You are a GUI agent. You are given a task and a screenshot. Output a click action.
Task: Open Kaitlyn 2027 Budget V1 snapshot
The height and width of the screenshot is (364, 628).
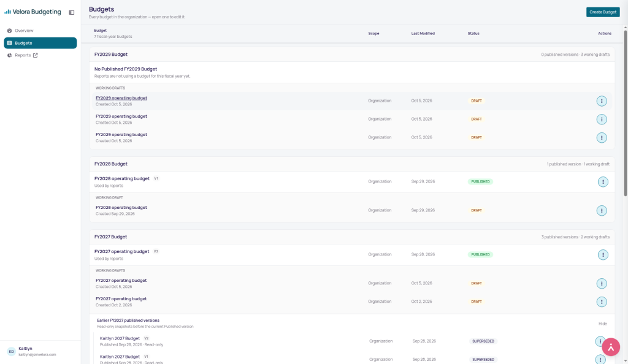point(120,357)
